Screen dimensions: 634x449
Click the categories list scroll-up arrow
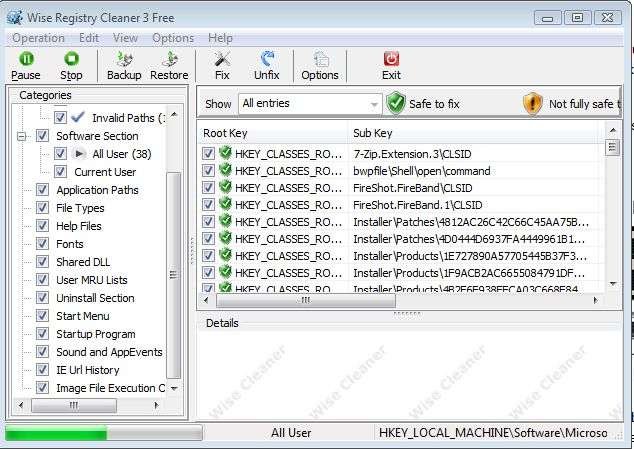[174, 114]
